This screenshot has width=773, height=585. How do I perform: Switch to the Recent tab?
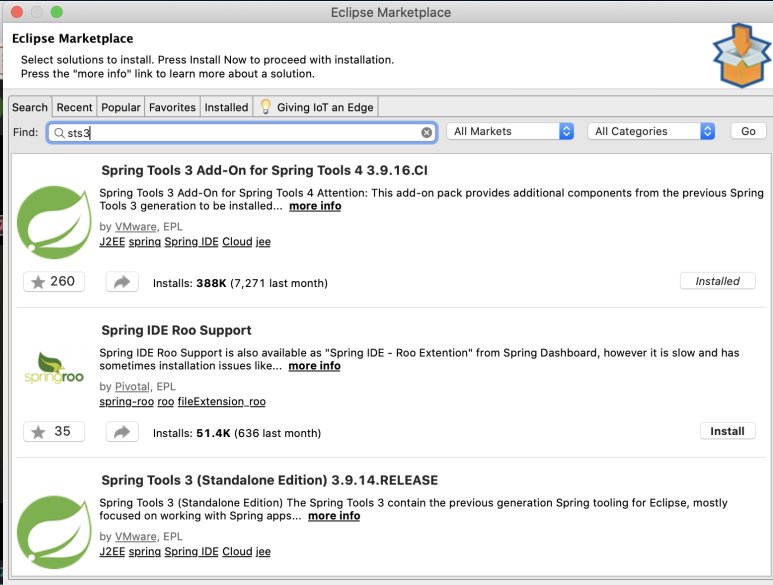pyautogui.click(x=74, y=107)
